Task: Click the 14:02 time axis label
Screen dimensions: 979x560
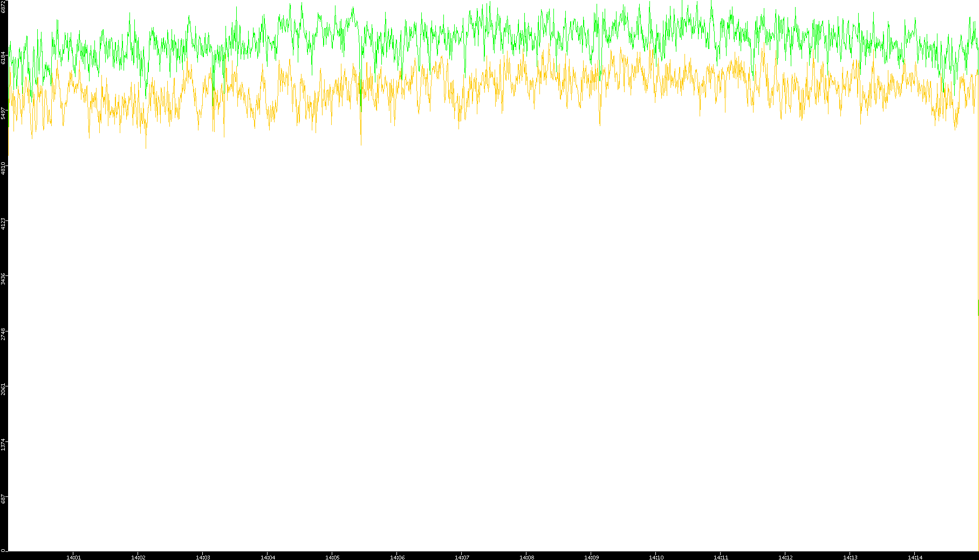Action: click(138, 557)
